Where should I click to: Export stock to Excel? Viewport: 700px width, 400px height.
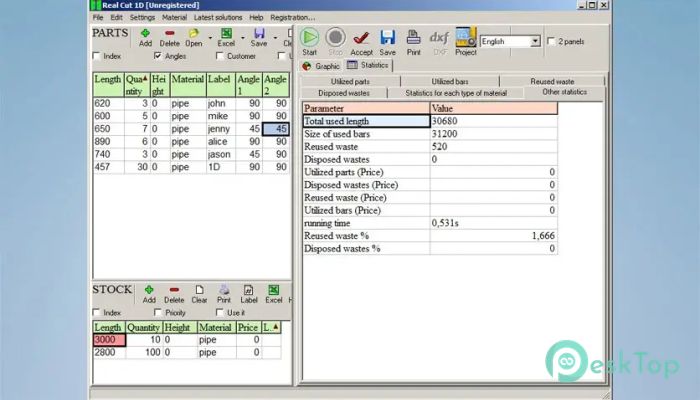(x=274, y=295)
